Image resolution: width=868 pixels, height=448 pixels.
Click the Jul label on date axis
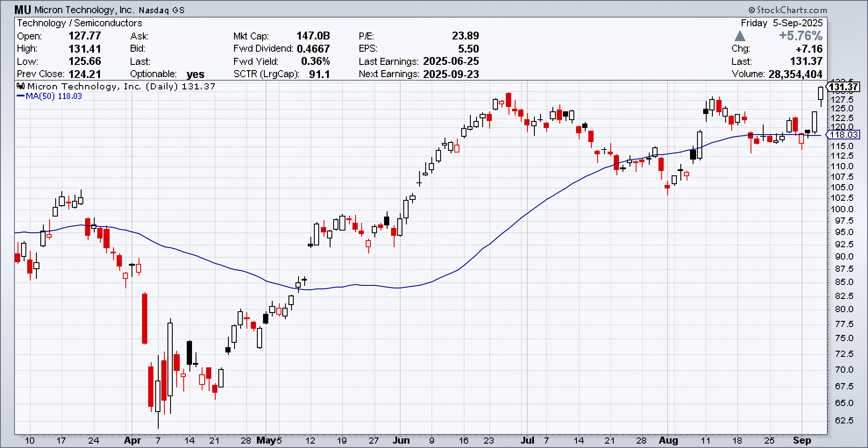click(x=528, y=441)
